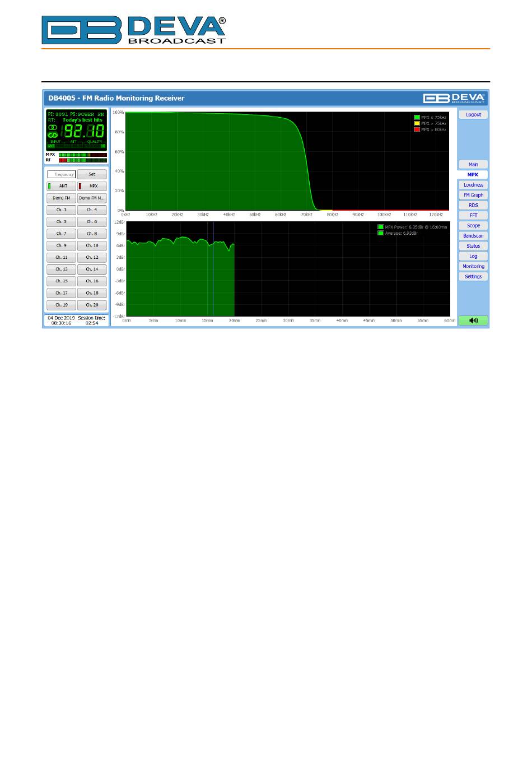Choose preset Ch. 10
The height and width of the screenshot is (762, 532).
pos(92,245)
